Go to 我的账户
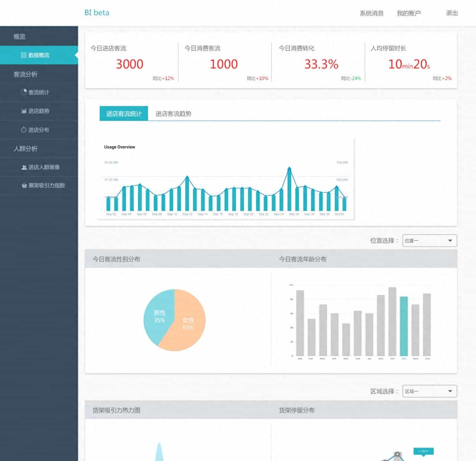Viewport: 476px width, 461px height. pyautogui.click(x=409, y=13)
